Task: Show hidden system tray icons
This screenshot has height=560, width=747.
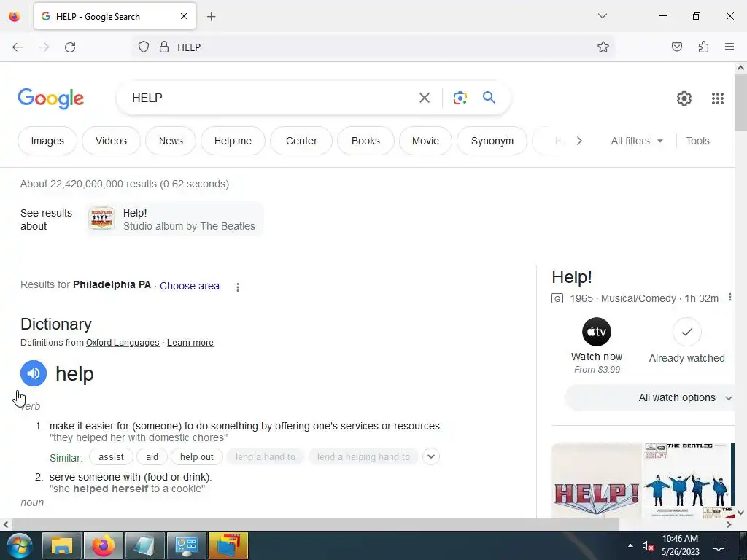Action: point(630,545)
